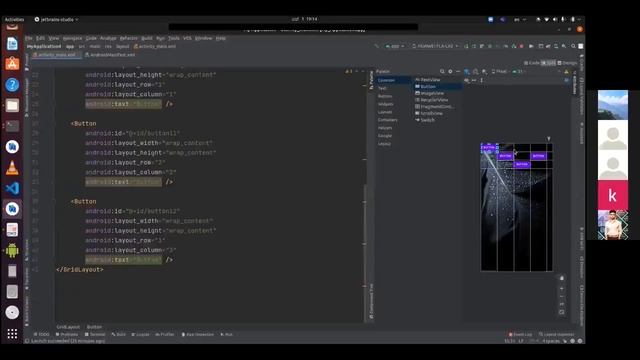The width and height of the screenshot is (640, 360).
Task: Switch to Code view mode
Action: tap(532, 63)
